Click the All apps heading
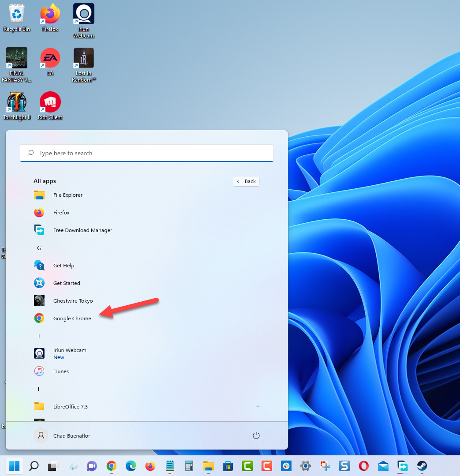This screenshot has height=476, width=460. coord(45,181)
